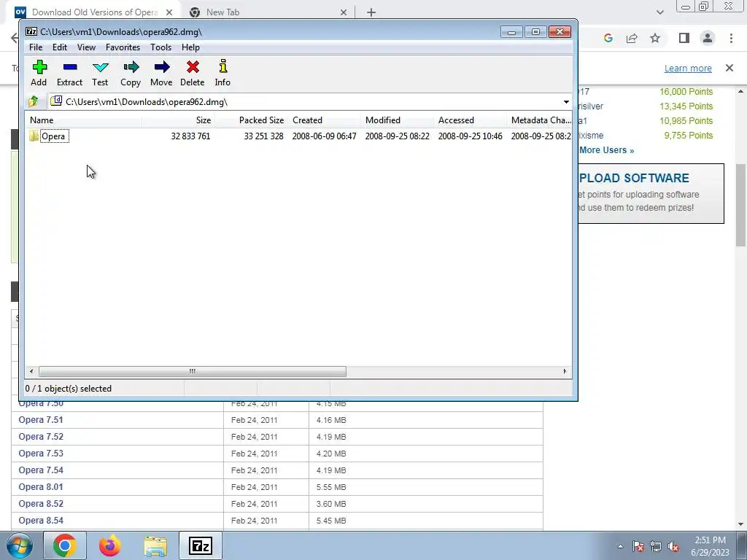Open the Favorites menu
The image size is (747, 560).
(123, 47)
